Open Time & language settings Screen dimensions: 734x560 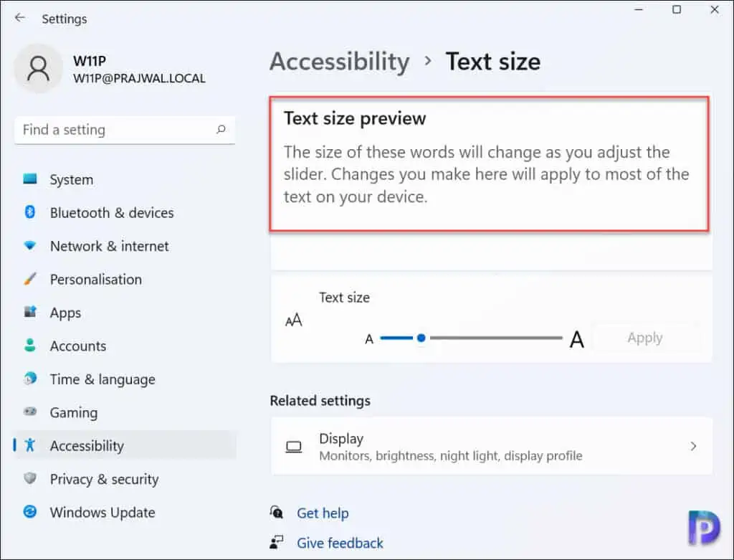[125, 379]
